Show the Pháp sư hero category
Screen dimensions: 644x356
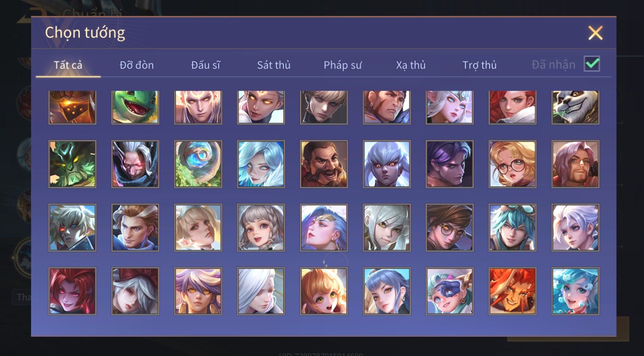pyautogui.click(x=343, y=65)
